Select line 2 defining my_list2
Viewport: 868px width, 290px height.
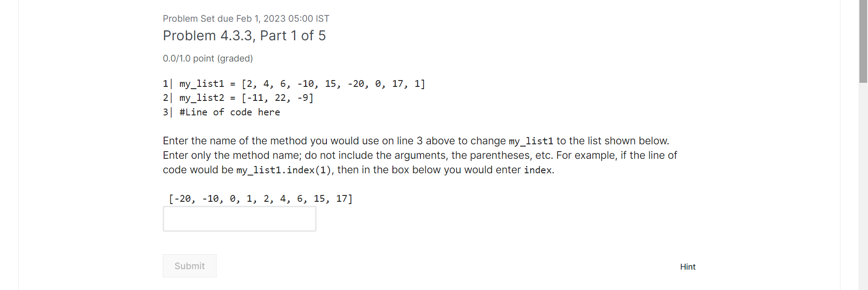tap(238, 98)
